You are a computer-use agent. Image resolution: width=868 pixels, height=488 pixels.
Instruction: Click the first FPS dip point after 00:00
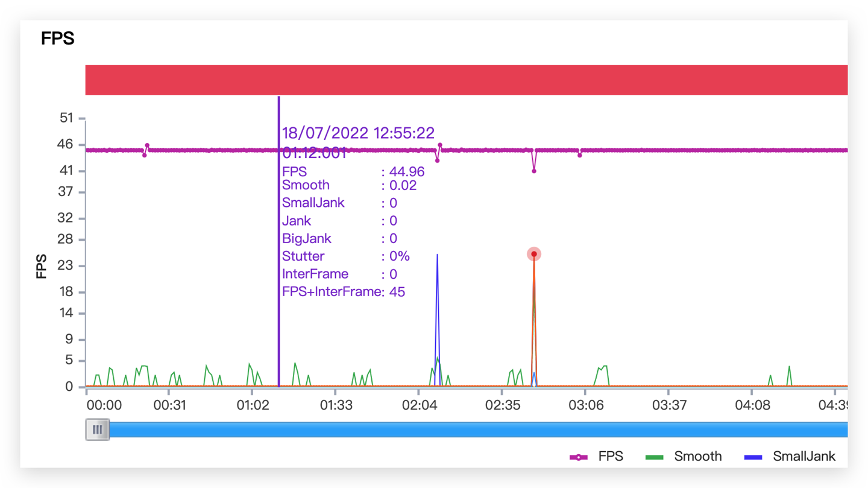click(x=145, y=156)
